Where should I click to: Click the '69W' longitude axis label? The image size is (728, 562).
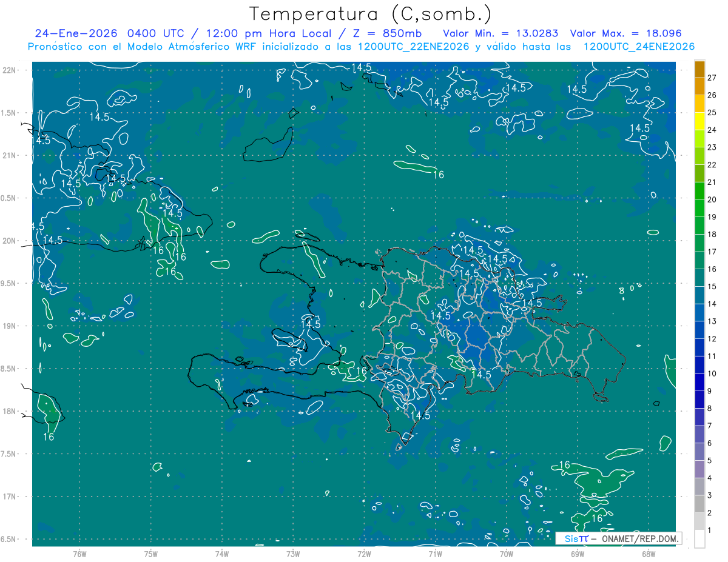578,554
